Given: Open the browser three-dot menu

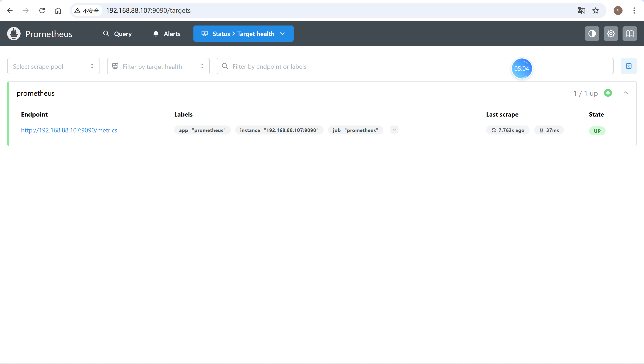Looking at the screenshot, I should coord(634,11).
